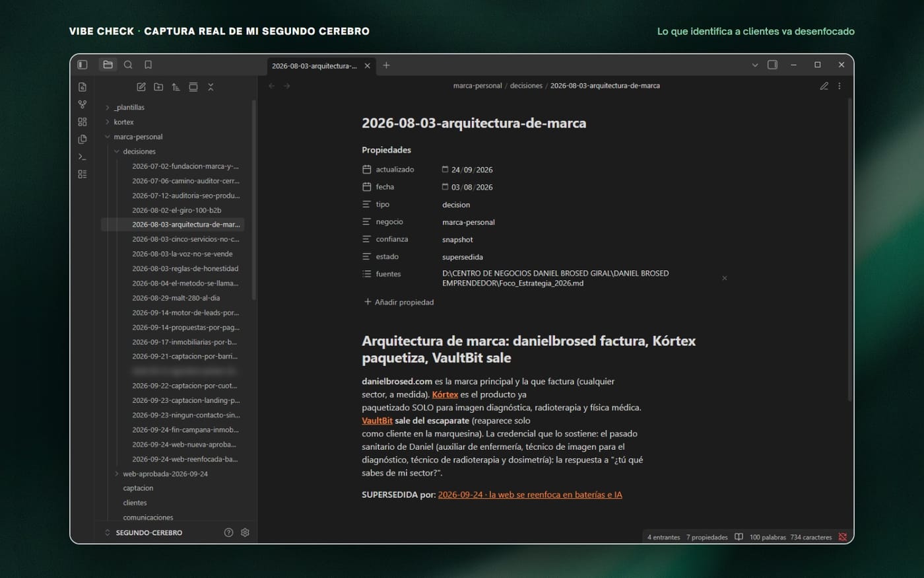Select the 2026-08-03-arquitectura tab
The height and width of the screenshot is (578, 924).
coord(314,66)
